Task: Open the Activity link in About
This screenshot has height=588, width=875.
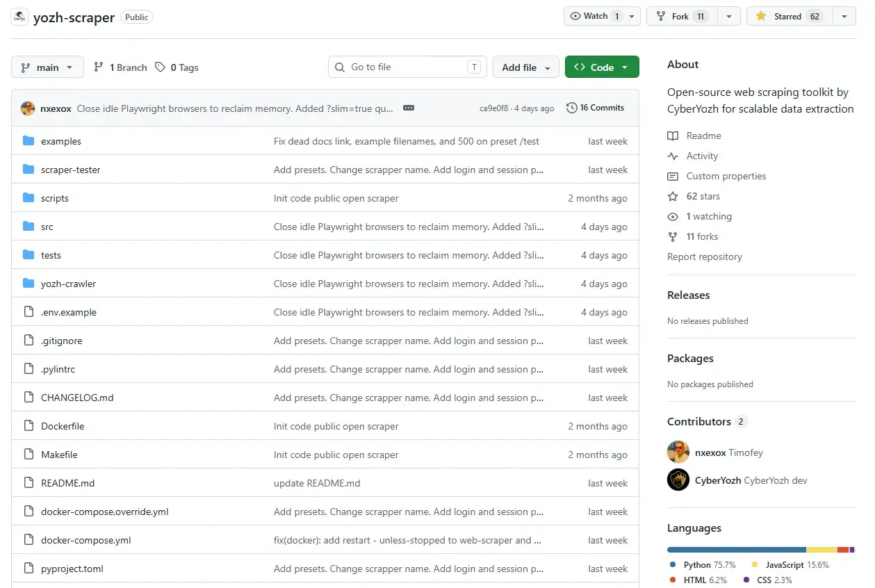Action: (x=702, y=156)
